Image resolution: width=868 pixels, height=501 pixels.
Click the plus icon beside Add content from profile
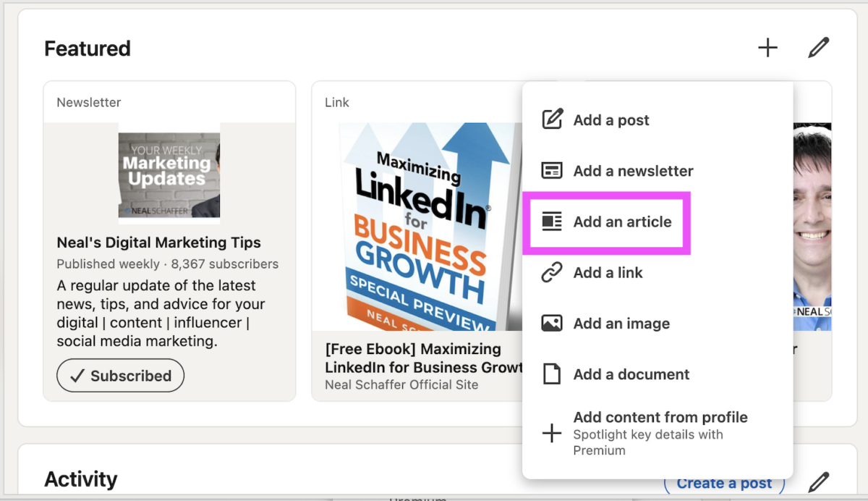tap(552, 434)
